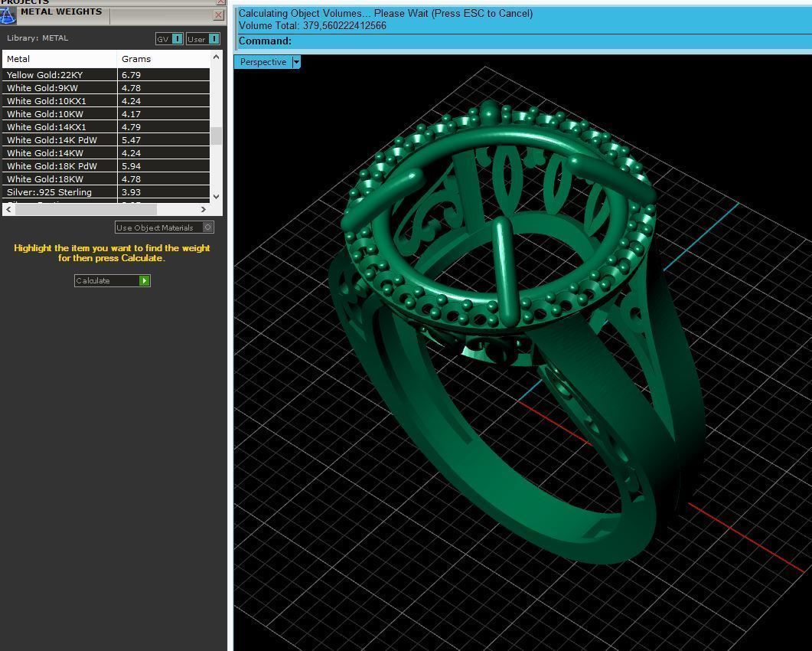Click the 6.79 grams value
Image resolution: width=812 pixels, height=651 pixels.
point(131,74)
